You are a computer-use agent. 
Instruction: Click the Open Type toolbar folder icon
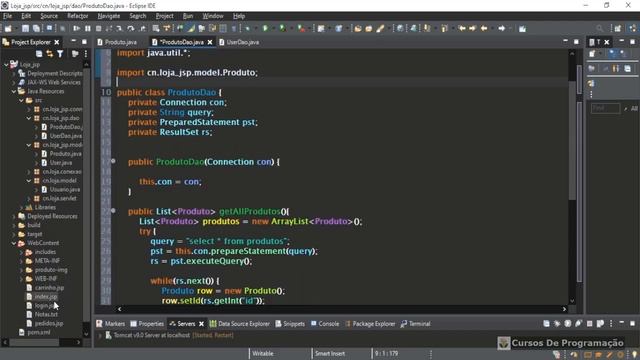tap(358, 28)
